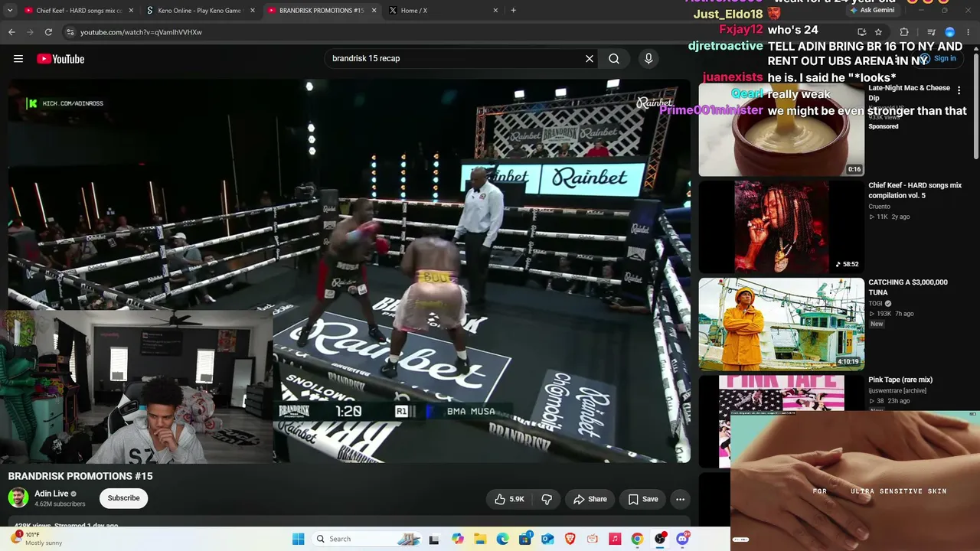The height and width of the screenshot is (551, 980).
Task: Open File Explorer from taskbar
Action: pyautogui.click(x=480, y=539)
